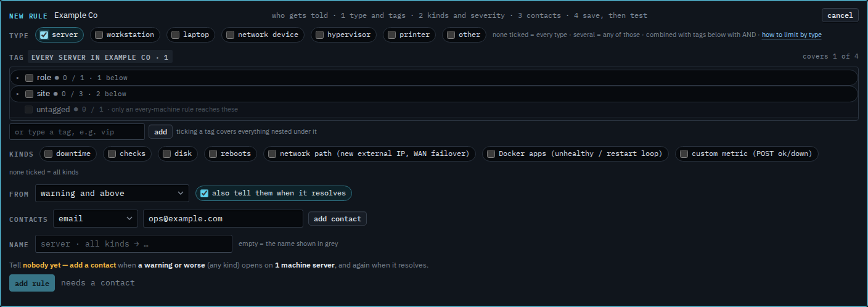Click the 'Example Co' company name
The height and width of the screenshot is (307, 868).
click(x=76, y=15)
